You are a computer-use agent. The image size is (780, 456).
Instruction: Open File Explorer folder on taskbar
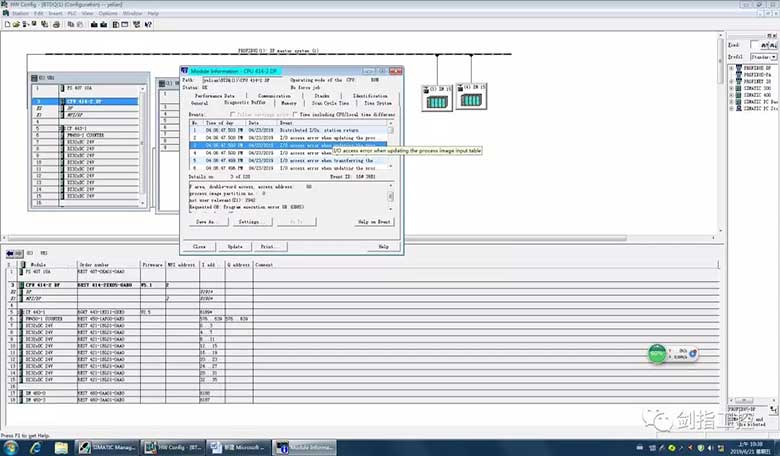(61, 448)
